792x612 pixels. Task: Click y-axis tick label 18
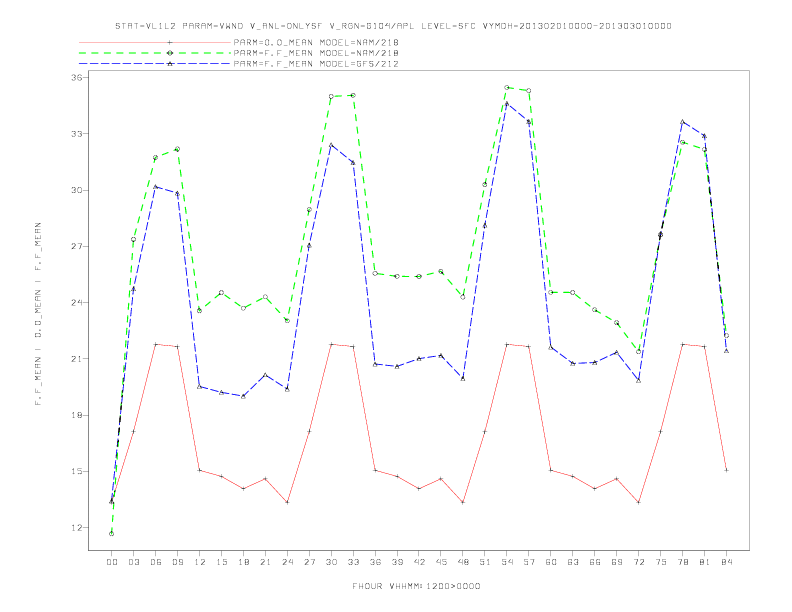(76, 416)
